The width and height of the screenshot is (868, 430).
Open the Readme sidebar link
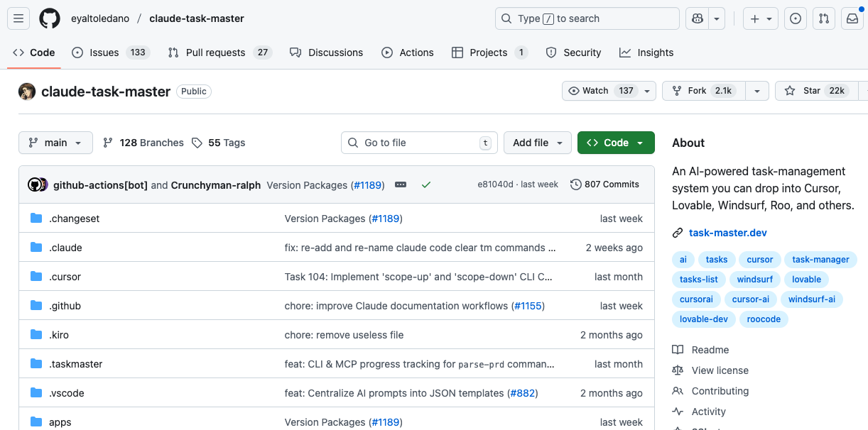(700, 350)
